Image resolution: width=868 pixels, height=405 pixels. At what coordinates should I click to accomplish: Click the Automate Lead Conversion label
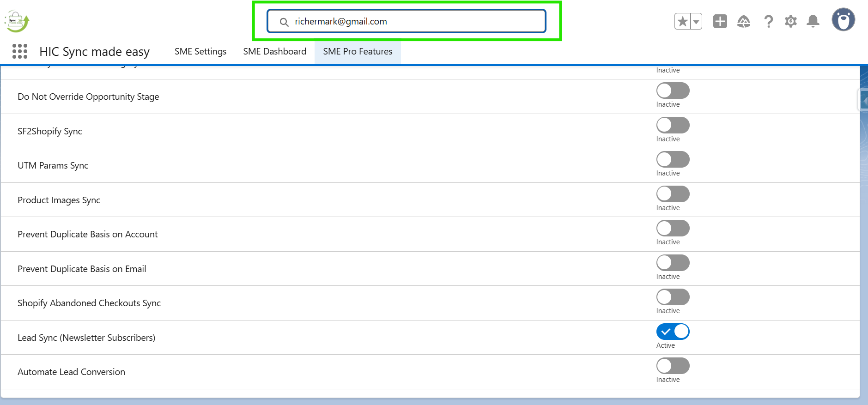point(72,372)
